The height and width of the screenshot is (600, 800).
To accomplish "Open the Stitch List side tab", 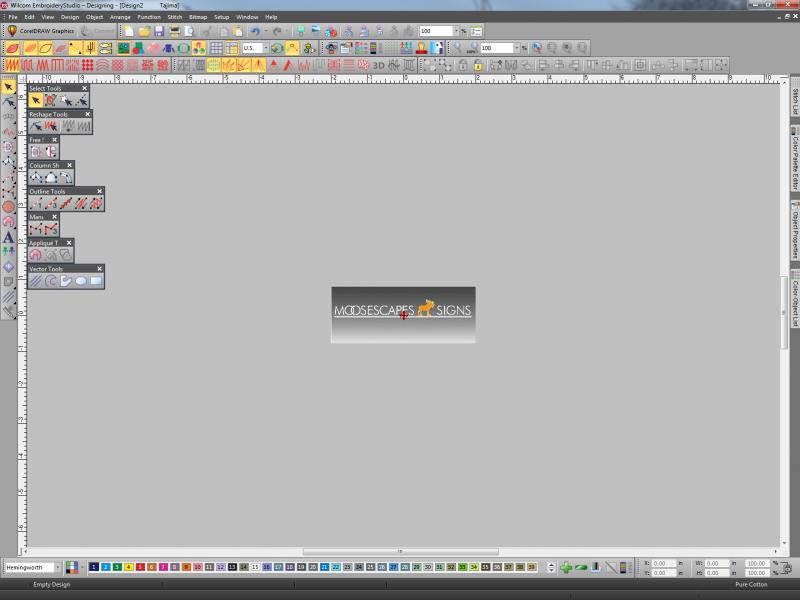I will click(x=795, y=99).
